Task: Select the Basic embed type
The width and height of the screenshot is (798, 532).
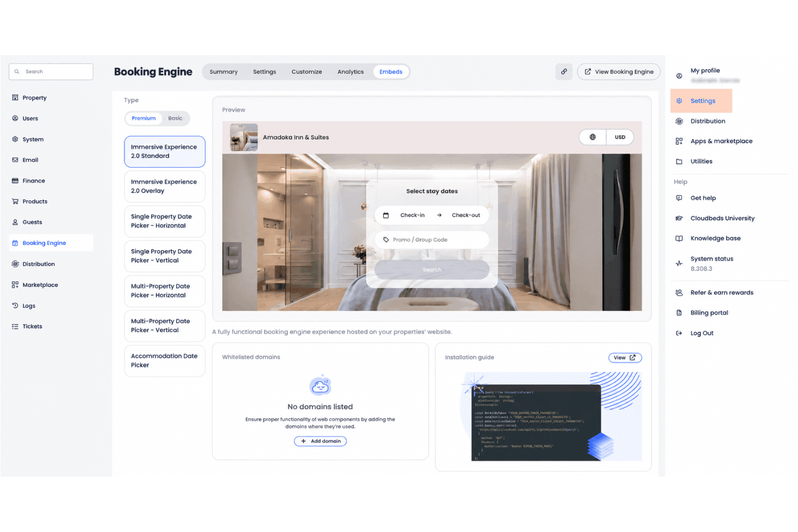Action: (x=175, y=118)
